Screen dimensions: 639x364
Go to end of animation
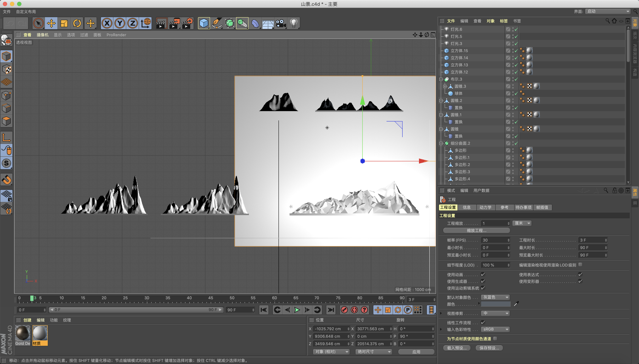pyautogui.click(x=331, y=310)
